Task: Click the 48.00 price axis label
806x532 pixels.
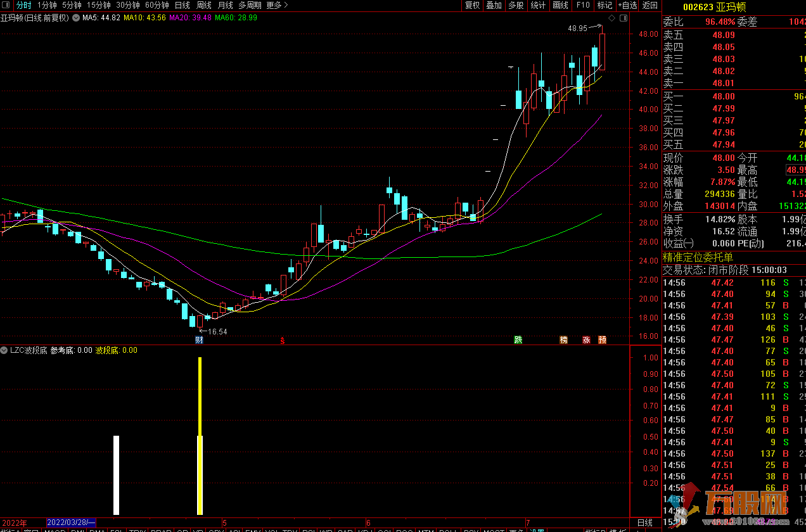Action: click(x=648, y=34)
